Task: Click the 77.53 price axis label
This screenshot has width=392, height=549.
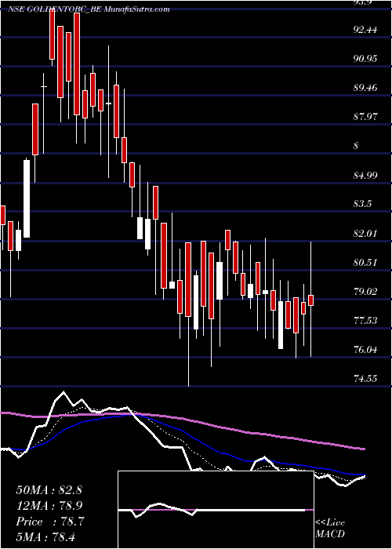Action: 365,320
